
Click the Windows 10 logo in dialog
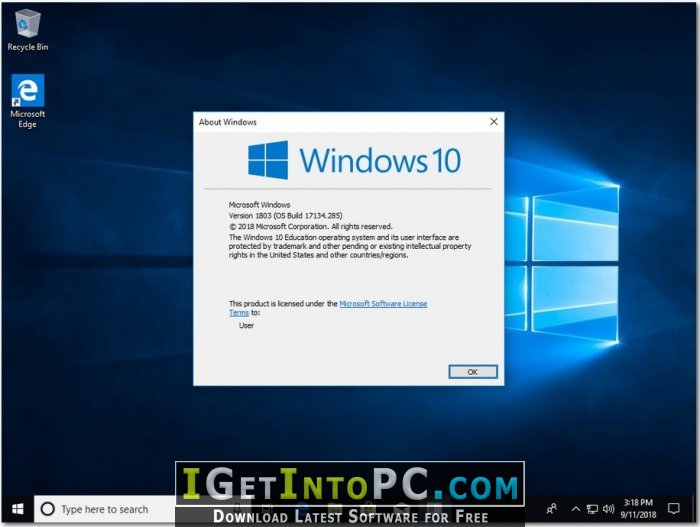tap(354, 160)
